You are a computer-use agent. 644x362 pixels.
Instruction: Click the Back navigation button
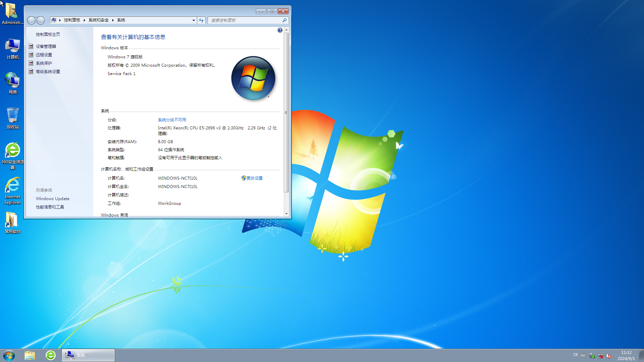click(x=31, y=20)
